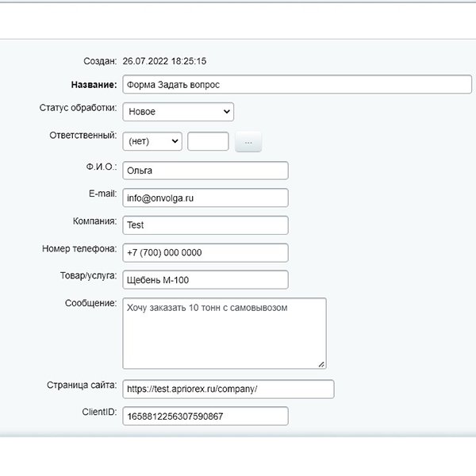Click the ClientID field
This screenshot has height=476, width=476.
coord(205,416)
